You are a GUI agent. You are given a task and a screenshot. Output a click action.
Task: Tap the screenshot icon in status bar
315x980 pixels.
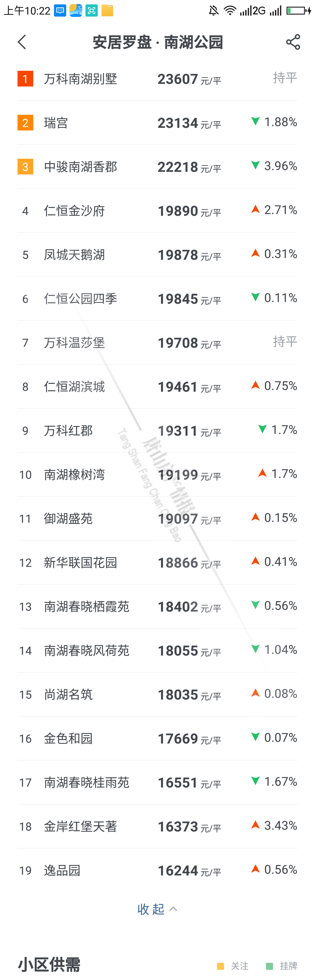91,11
